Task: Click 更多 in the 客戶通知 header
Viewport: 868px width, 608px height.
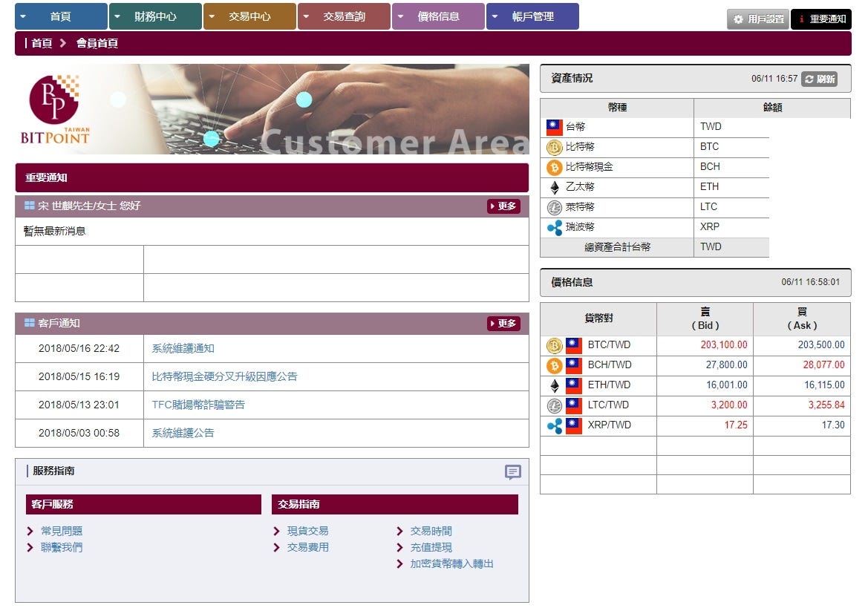Action: 503,323
